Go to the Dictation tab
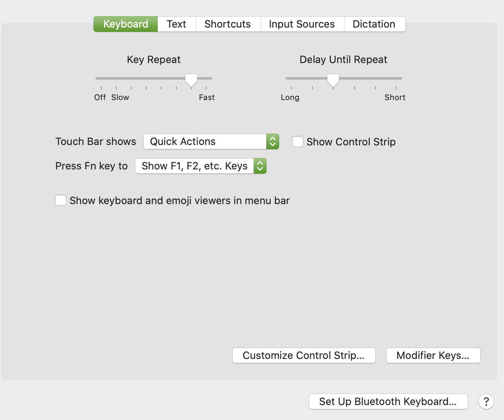504x420 pixels. 374,24
